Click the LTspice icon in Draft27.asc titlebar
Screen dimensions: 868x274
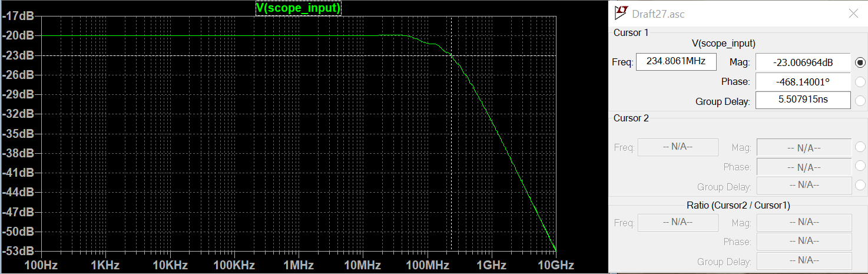620,13
